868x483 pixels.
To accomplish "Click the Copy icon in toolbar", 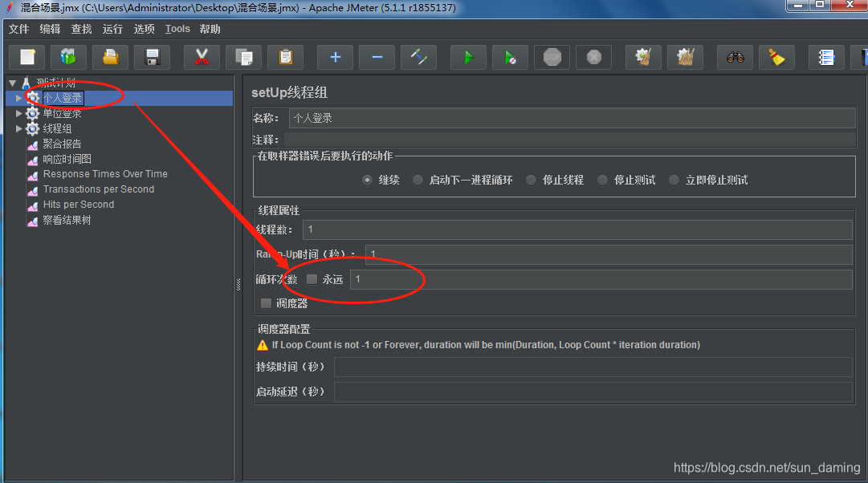I will point(243,57).
